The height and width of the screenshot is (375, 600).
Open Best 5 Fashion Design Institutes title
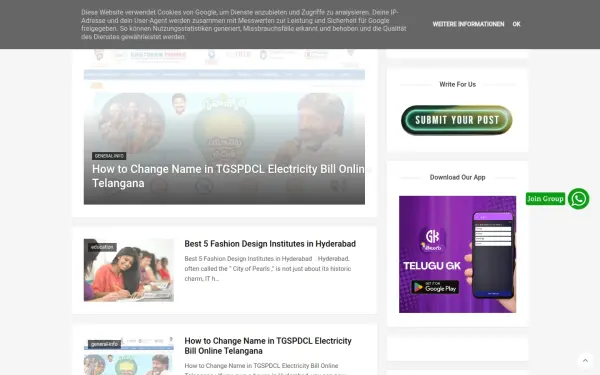[x=270, y=244]
